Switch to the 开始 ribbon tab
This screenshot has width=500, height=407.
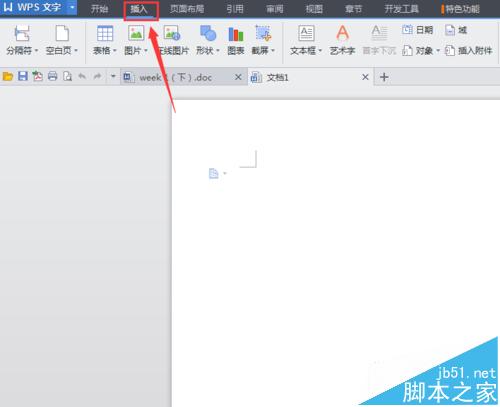[99, 9]
